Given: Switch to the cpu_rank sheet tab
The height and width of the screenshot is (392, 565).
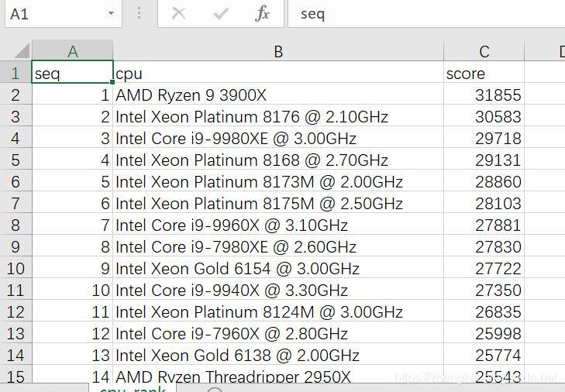Looking at the screenshot, I should point(133,388).
